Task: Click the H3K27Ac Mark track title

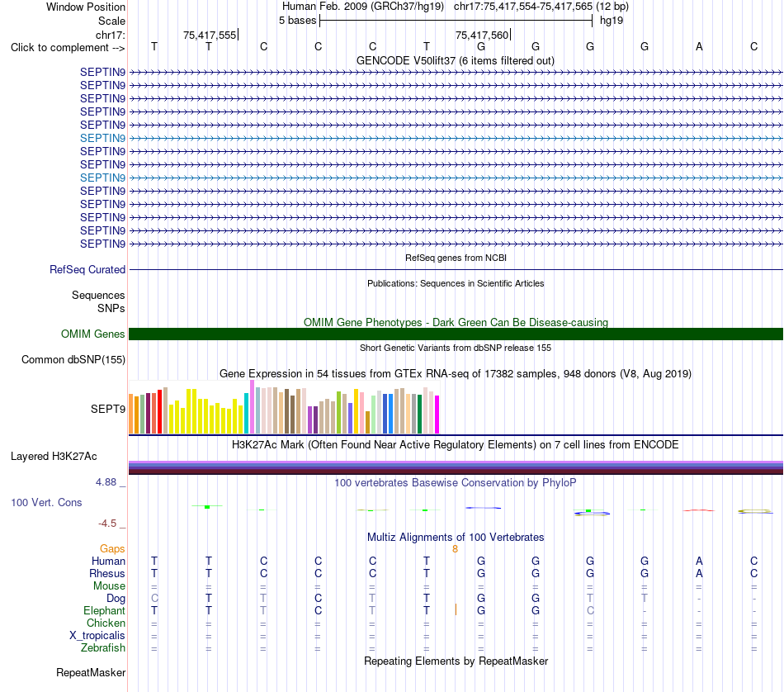Action: [456, 445]
